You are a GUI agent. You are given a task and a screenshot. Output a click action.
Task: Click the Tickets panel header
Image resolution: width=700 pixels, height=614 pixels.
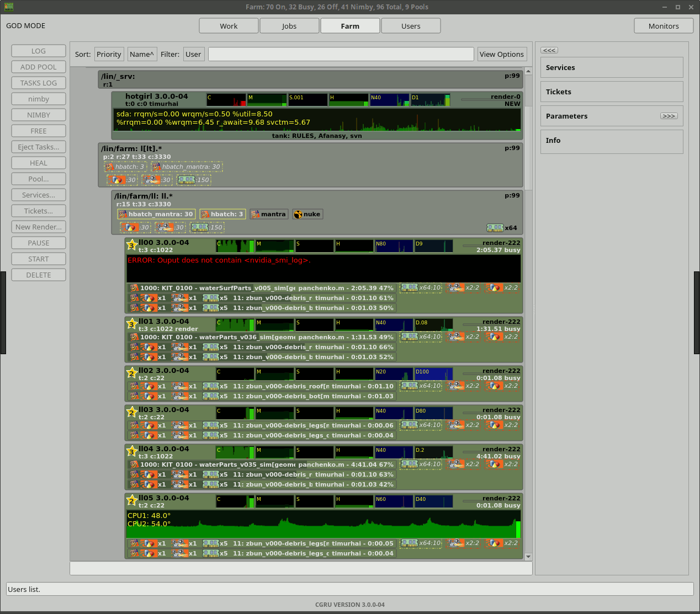pyautogui.click(x=612, y=92)
